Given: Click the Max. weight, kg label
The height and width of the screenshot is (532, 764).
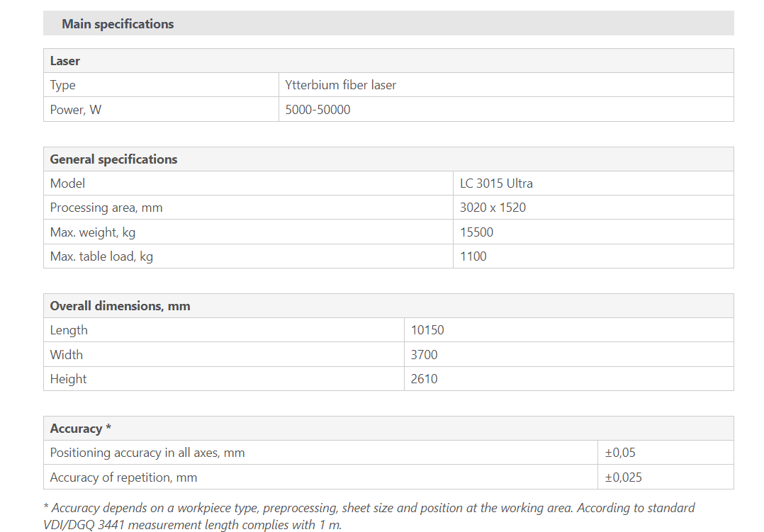Looking at the screenshot, I should (x=93, y=232).
